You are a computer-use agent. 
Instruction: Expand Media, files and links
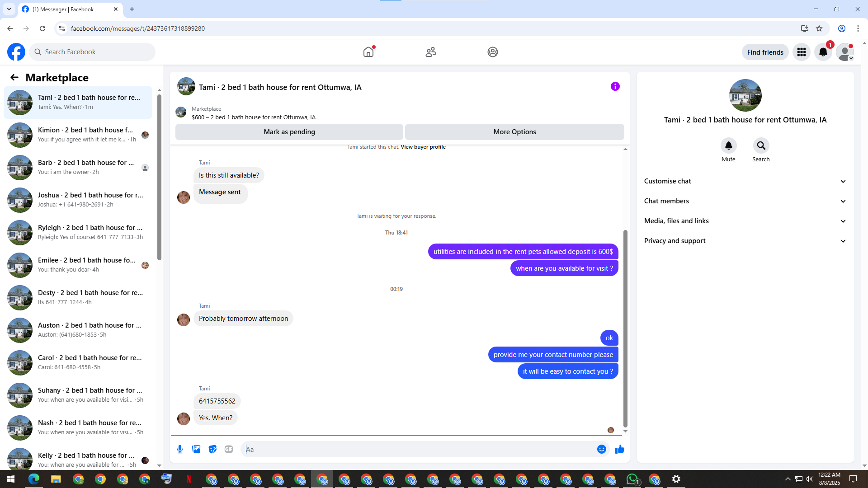(745, 221)
